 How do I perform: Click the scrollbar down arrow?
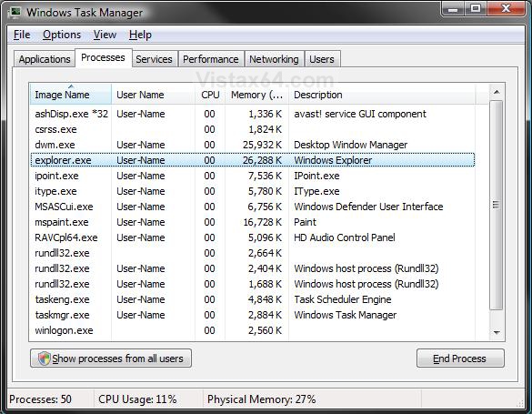[x=497, y=332]
